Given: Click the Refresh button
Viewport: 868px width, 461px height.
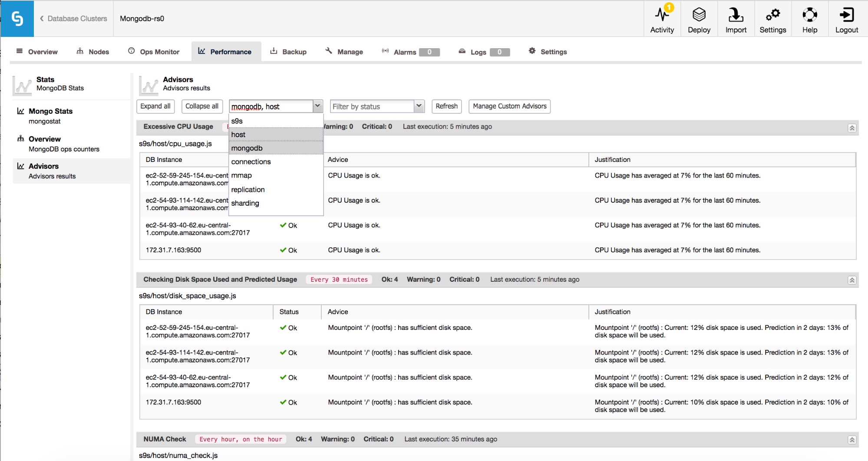Looking at the screenshot, I should tap(446, 106).
